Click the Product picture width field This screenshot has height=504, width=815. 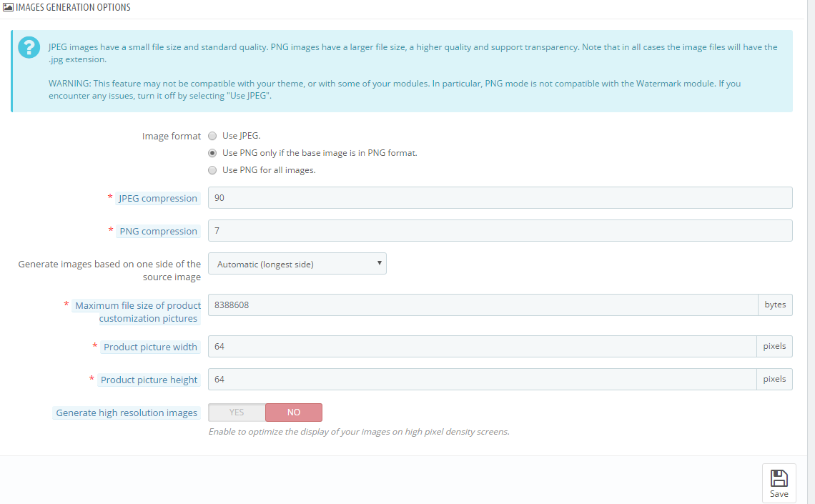point(483,347)
